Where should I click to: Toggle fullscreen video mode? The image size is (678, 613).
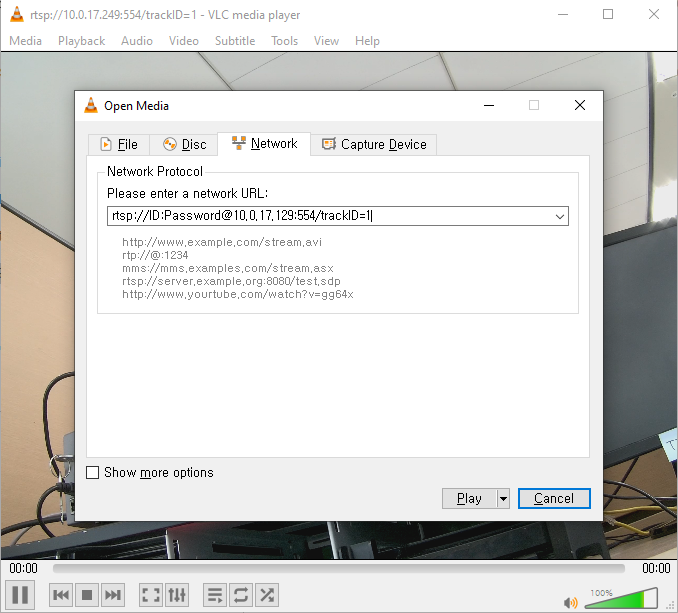pyautogui.click(x=151, y=595)
